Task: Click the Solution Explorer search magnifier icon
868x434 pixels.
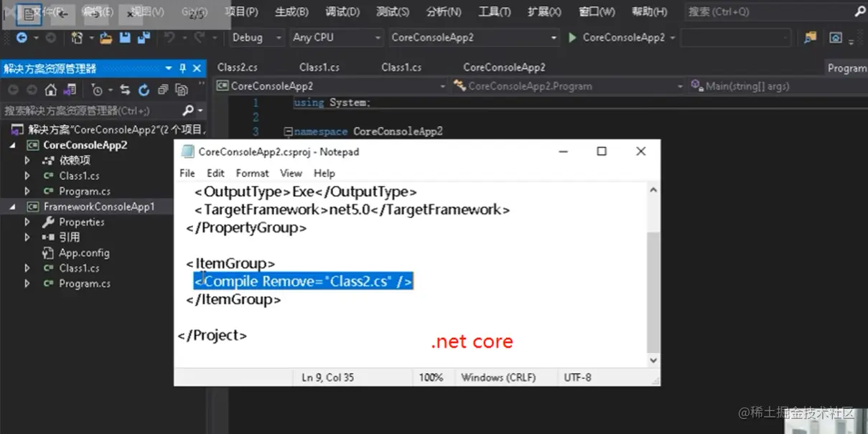Action: 188,110
